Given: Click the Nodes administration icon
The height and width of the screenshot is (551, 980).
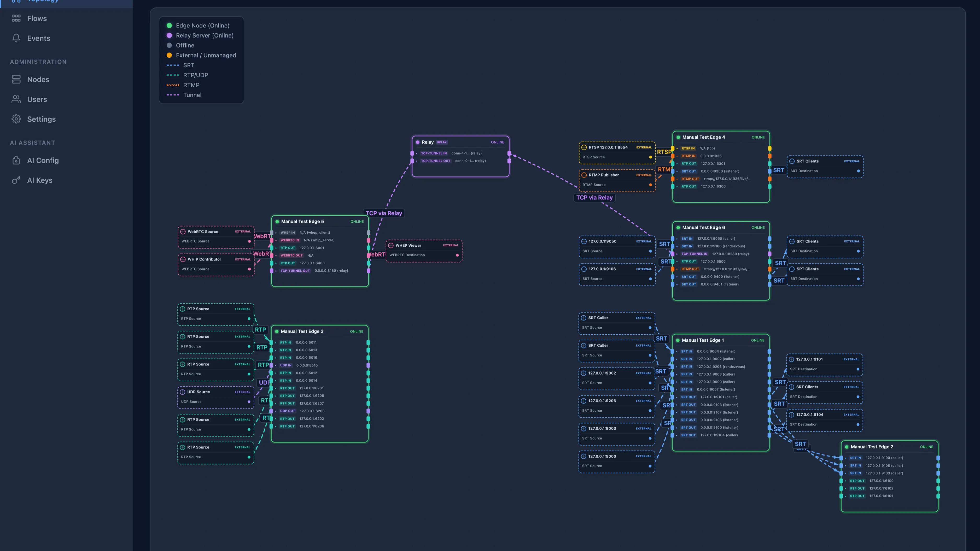Looking at the screenshot, I should pyautogui.click(x=16, y=79).
